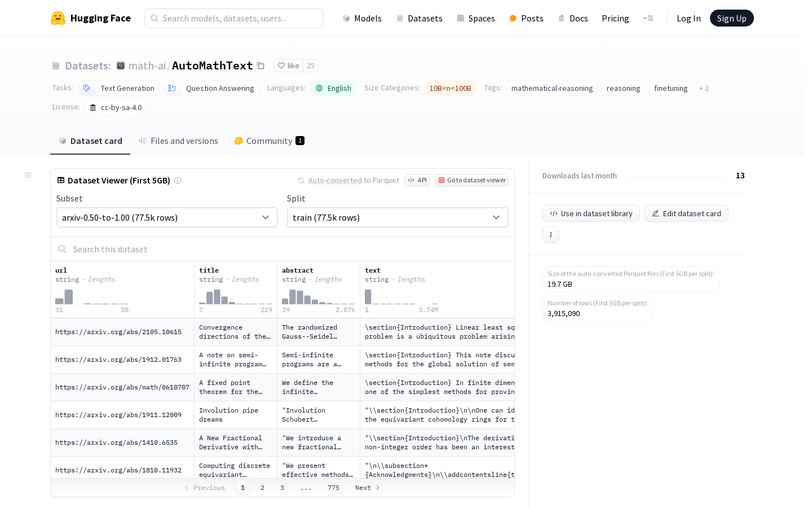Click the English language tag
Image resolution: width=812 pixels, height=508 pixels.
tap(333, 88)
